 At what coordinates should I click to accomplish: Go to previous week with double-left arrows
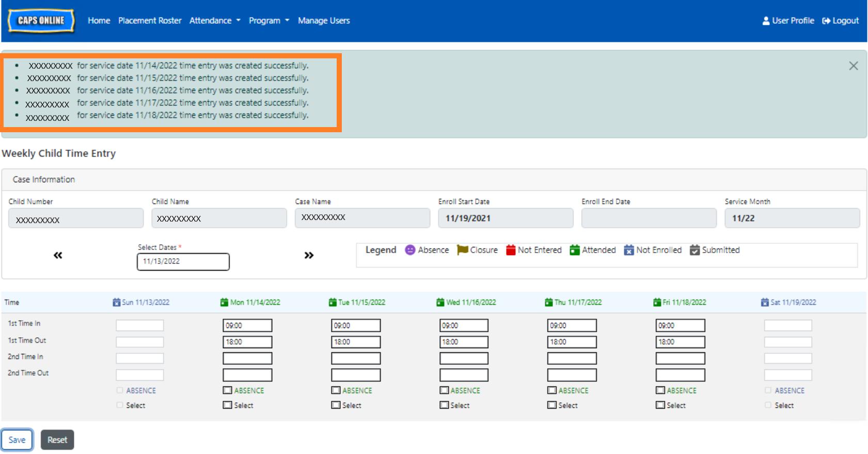coord(58,255)
